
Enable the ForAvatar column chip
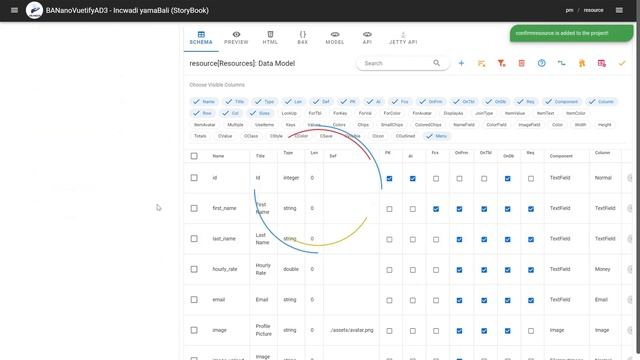point(422,113)
